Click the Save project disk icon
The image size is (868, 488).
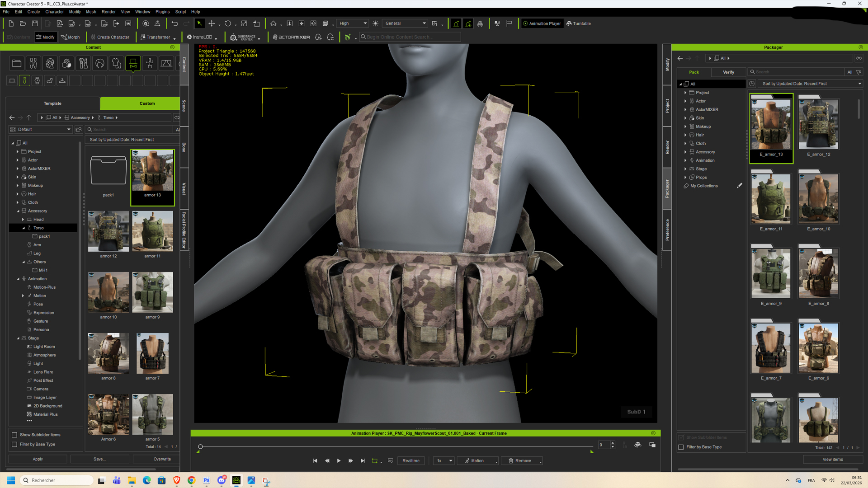pyautogui.click(x=35, y=23)
